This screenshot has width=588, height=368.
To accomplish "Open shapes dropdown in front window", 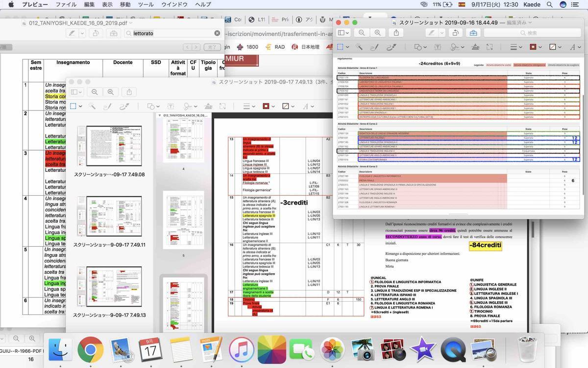I will (420, 47).
